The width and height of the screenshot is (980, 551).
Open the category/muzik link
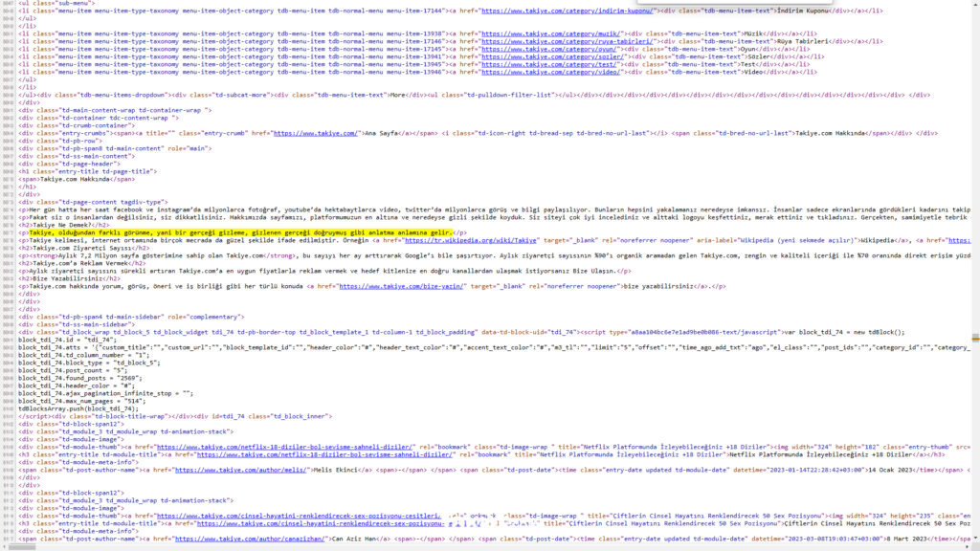coord(550,33)
